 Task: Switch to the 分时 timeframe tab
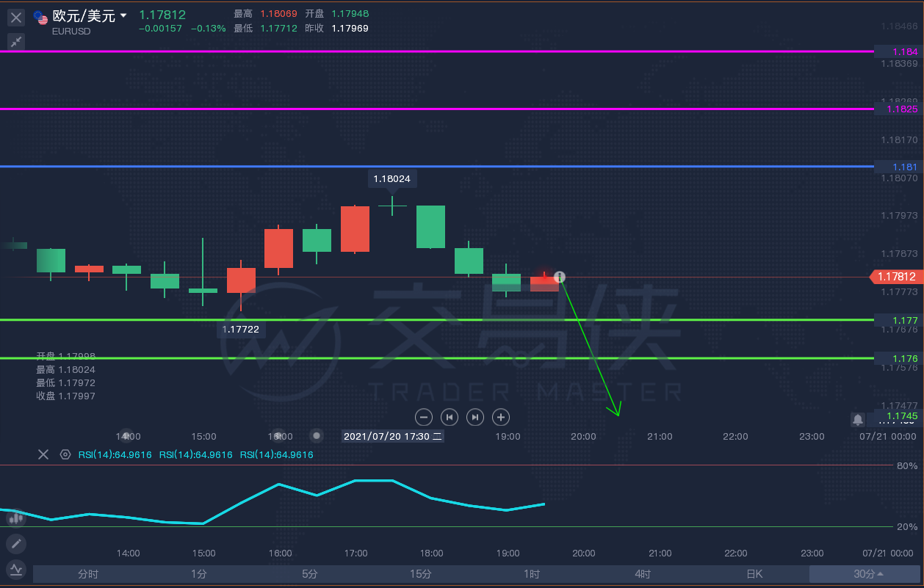click(88, 574)
